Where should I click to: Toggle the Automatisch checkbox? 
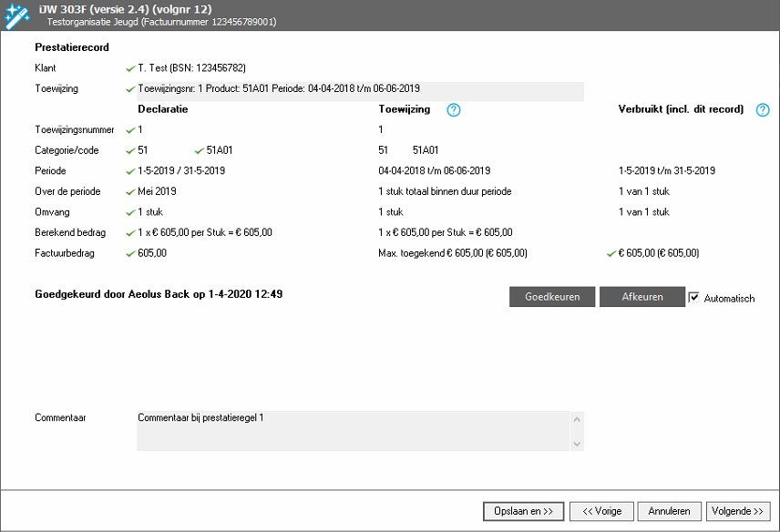point(694,298)
